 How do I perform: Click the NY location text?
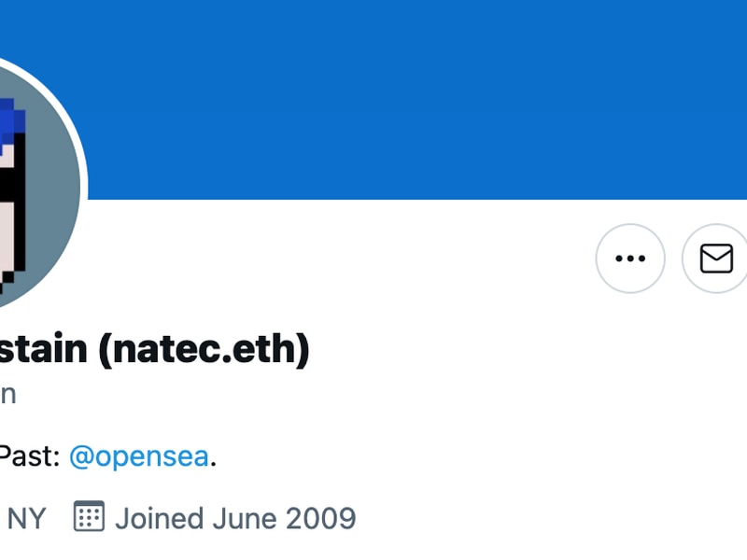pos(26,517)
